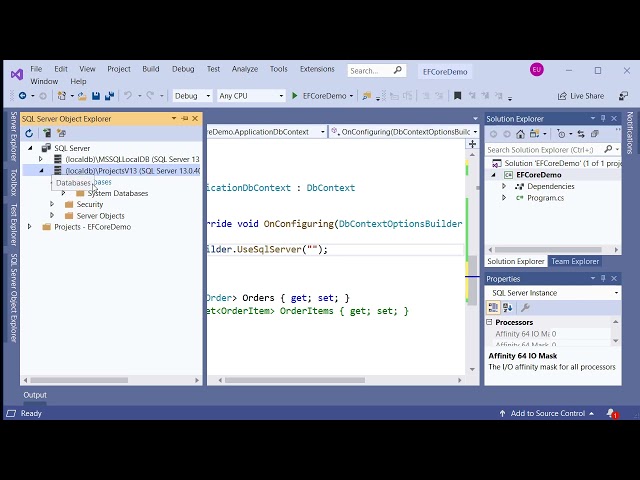Viewport: 640px width, 480px height.
Task: Click the Search Solution Explorer input field
Action: pyautogui.click(x=544, y=150)
